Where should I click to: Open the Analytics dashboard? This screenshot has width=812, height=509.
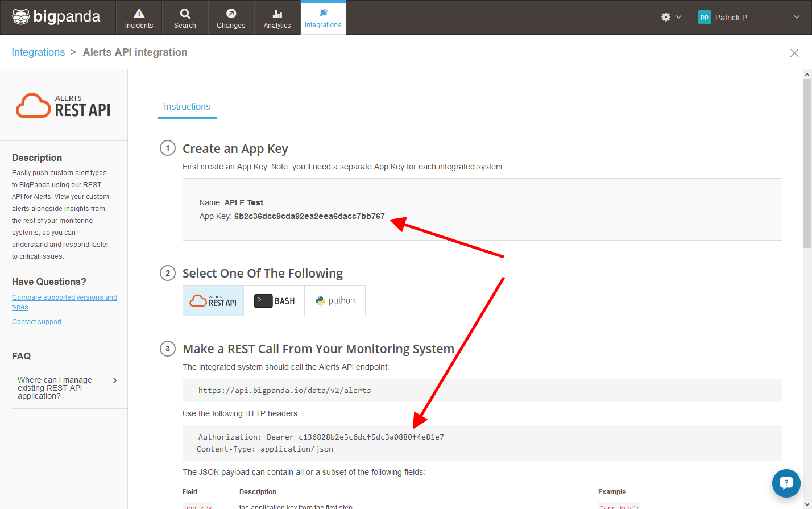tap(277, 18)
